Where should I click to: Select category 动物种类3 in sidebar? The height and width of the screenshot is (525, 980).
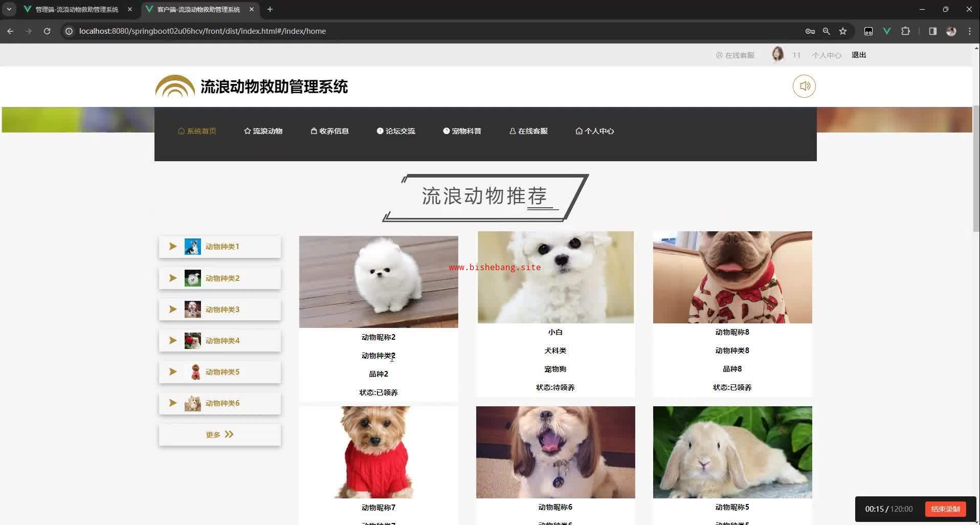pos(220,310)
